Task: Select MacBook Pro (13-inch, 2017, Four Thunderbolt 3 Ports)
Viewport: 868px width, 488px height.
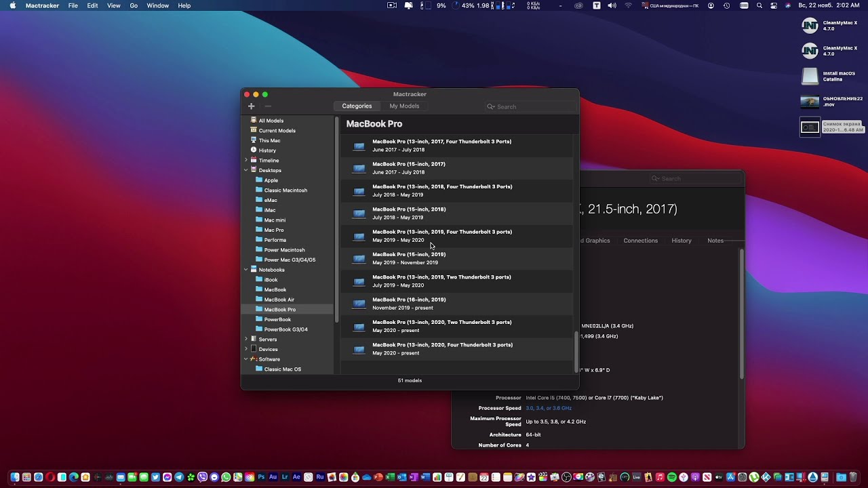Action: click(x=458, y=146)
